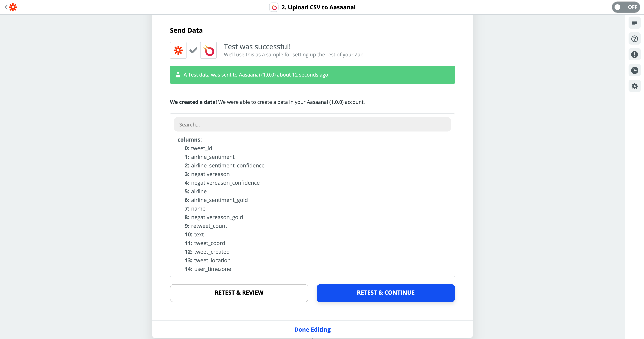Go back using the left arrow

[x=6, y=7]
